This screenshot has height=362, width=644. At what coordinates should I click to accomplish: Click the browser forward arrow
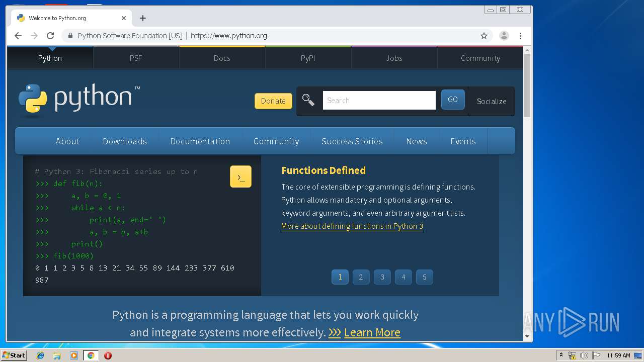(x=34, y=36)
